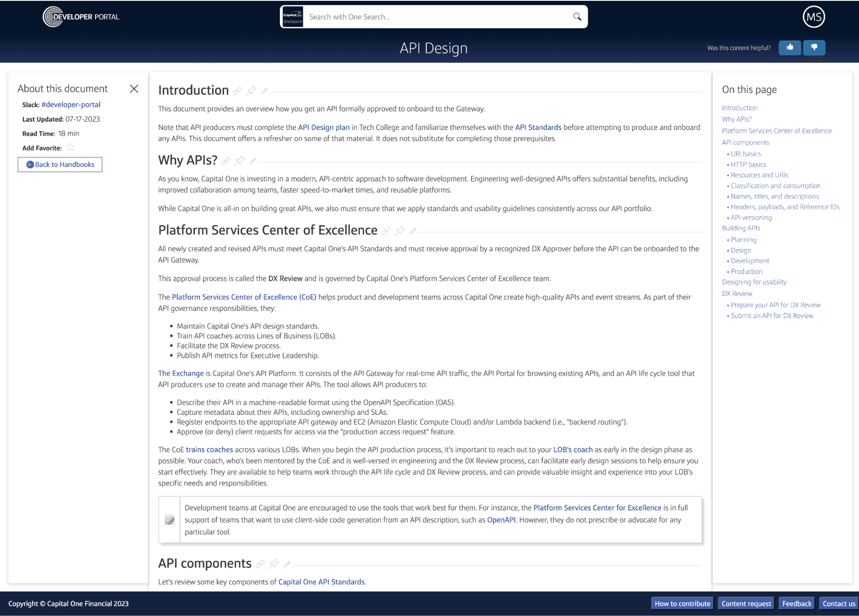Click the magnifying glass search icon
Image resolution: width=859 pixels, height=616 pixels.
pos(577,17)
